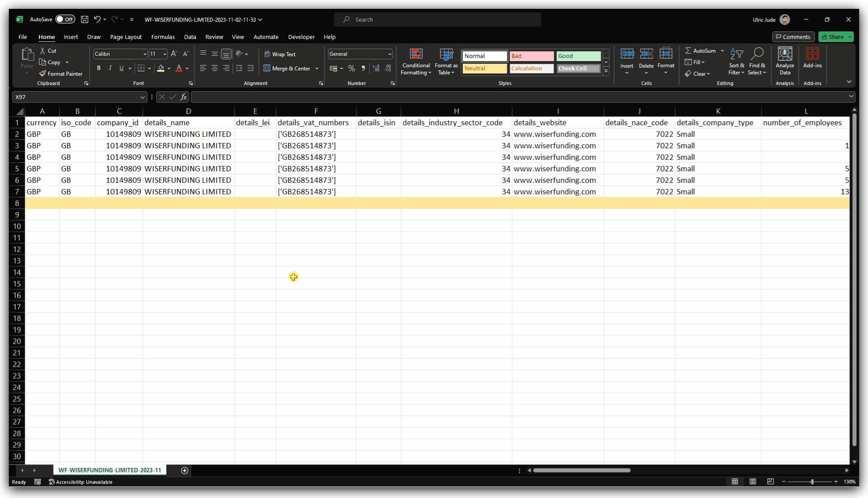The height and width of the screenshot is (498, 868).
Task: Toggle Underline formatting
Action: pyautogui.click(x=121, y=68)
